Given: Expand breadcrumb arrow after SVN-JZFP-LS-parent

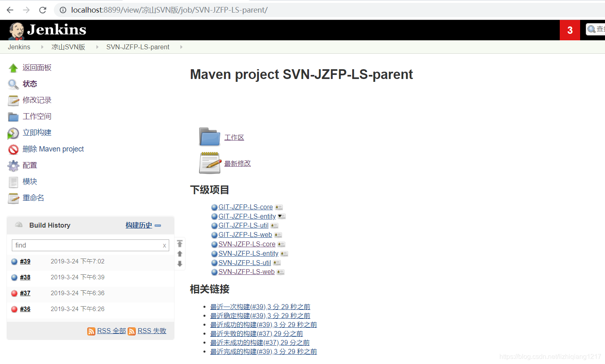Looking at the screenshot, I should pyautogui.click(x=181, y=47).
